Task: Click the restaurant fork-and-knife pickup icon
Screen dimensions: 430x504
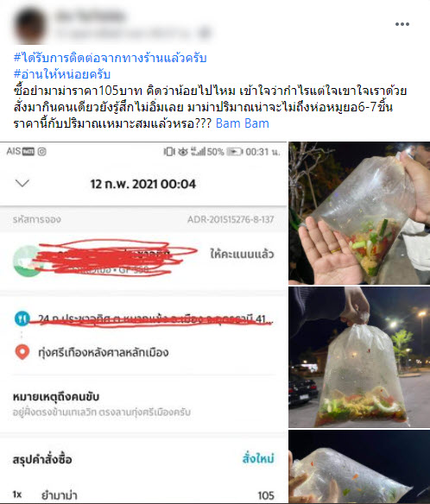Action: coord(22,318)
